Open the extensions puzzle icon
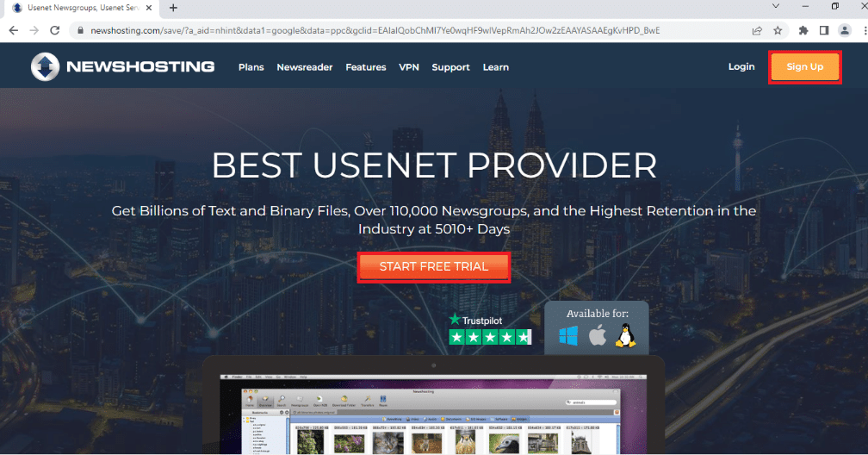 (803, 30)
